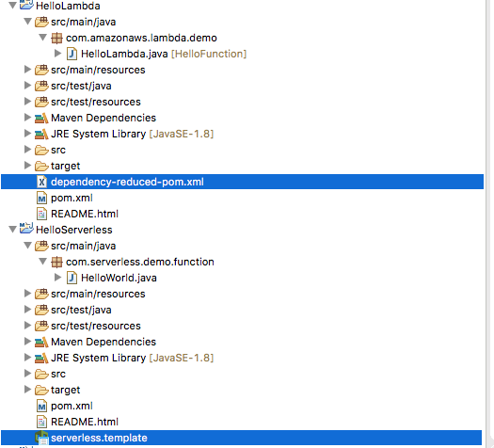The image size is (494, 448).
Task: Select com.amazonaws.lambda.demo package label
Action: [x=141, y=38]
